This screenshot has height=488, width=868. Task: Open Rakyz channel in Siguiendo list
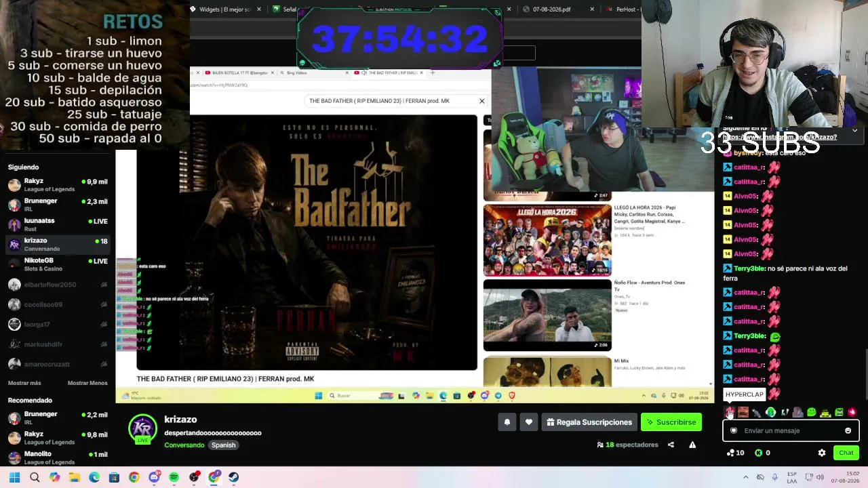[58, 185]
